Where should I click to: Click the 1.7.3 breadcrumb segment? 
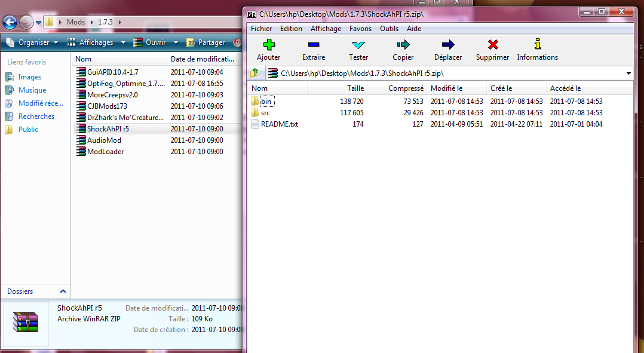(x=105, y=22)
